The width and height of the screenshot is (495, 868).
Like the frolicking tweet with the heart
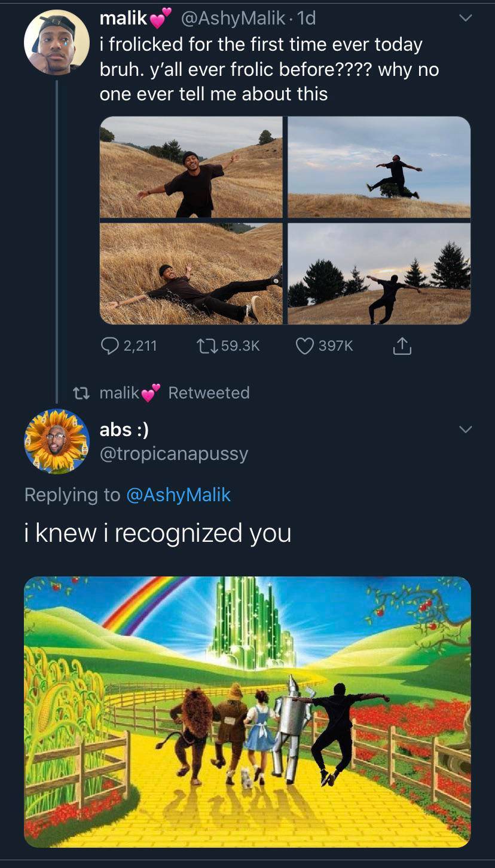pos(305,346)
